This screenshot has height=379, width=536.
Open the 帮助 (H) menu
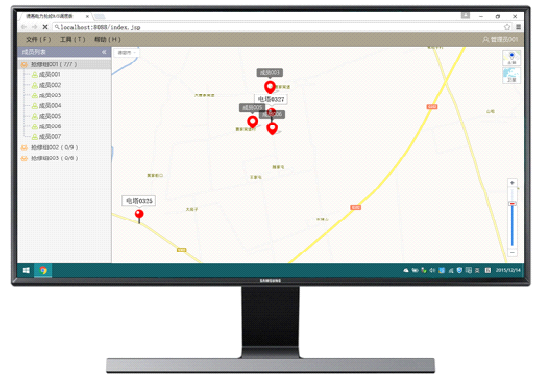[107, 40]
